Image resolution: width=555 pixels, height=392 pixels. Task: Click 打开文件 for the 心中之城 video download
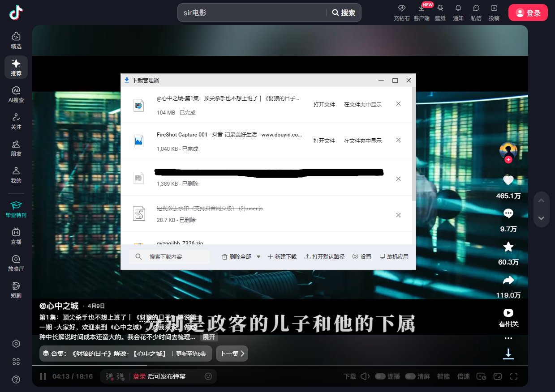[x=324, y=104]
